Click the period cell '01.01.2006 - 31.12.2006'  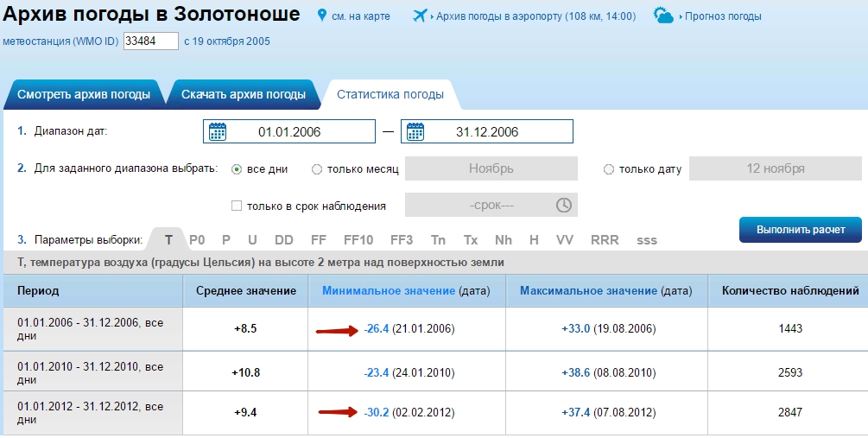(x=93, y=329)
